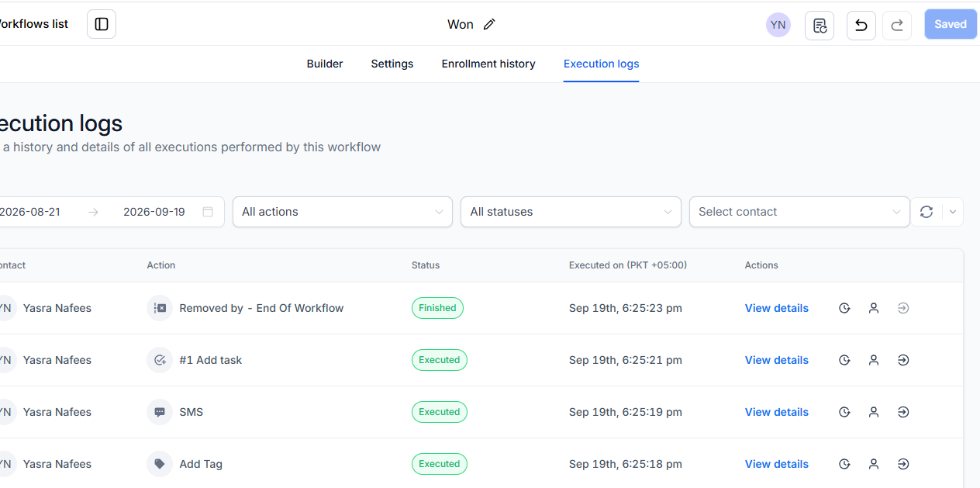Click go-to-action arrow icon in Add task row

pyautogui.click(x=903, y=360)
